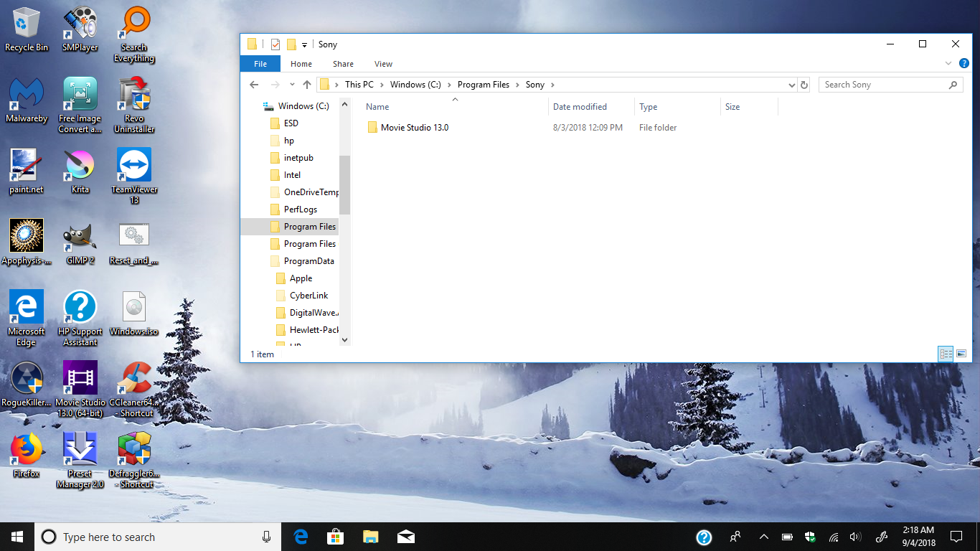The width and height of the screenshot is (980, 551).
Task: Open the SMPlayer desktop shortcut
Action: tap(80, 29)
